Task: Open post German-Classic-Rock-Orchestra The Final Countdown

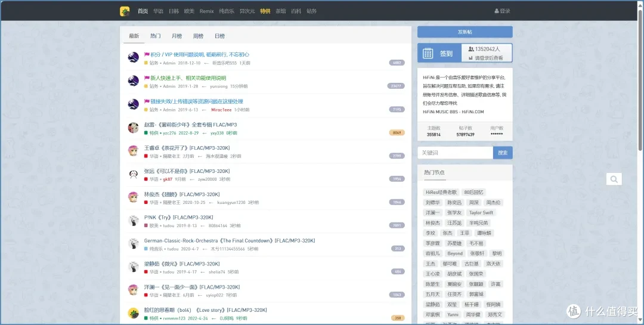Action: [x=230, y=241]
